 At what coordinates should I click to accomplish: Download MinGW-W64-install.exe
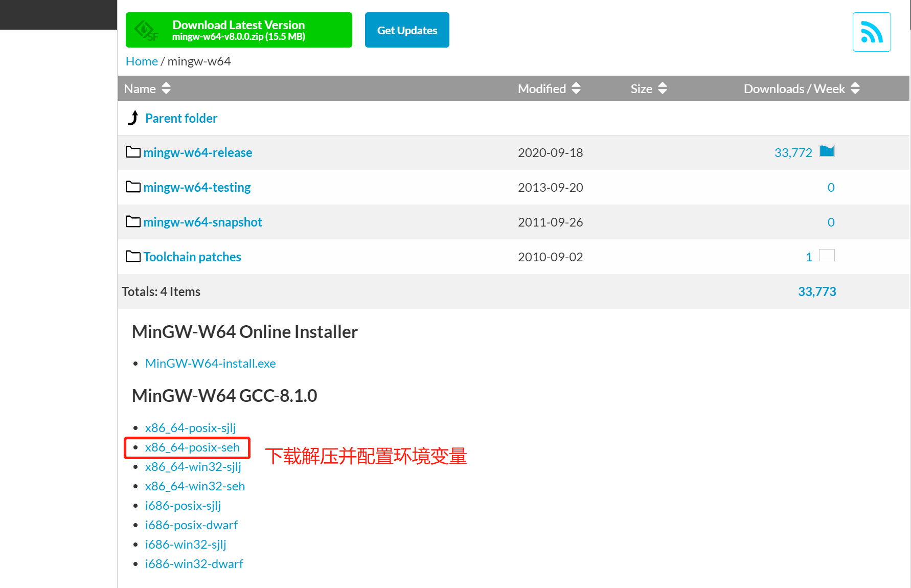[x=210, y=363]
